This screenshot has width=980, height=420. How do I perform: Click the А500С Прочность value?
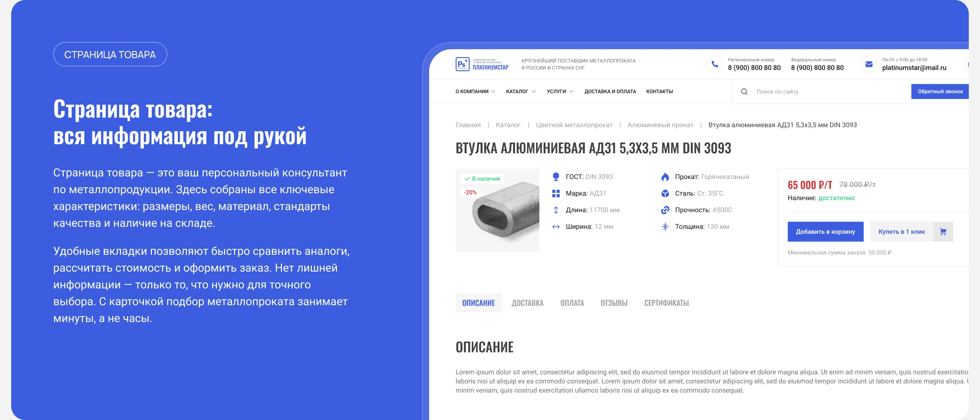[x=722, y=210]
